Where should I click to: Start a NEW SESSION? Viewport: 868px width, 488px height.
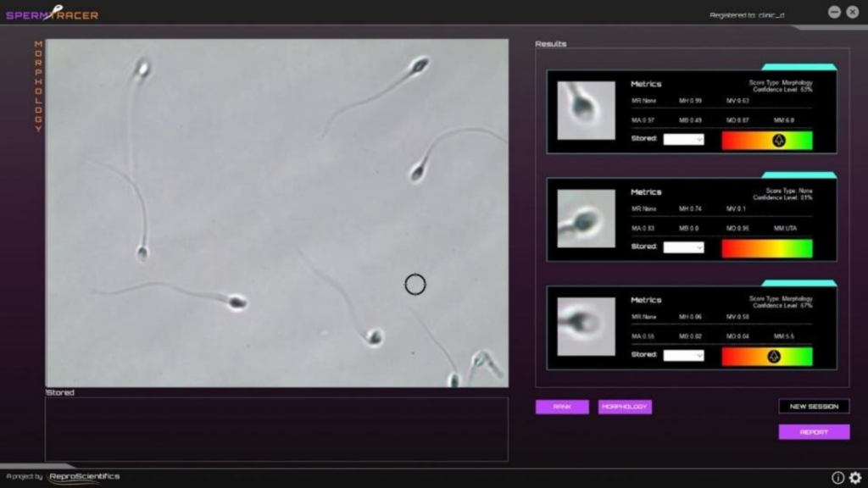point(814,406)
